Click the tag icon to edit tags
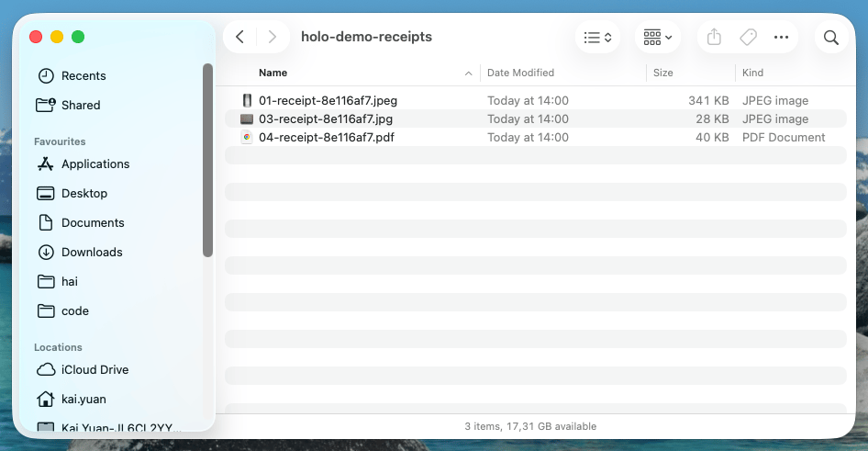The width and height of the screenshot is (868, 451). point(748,37)
